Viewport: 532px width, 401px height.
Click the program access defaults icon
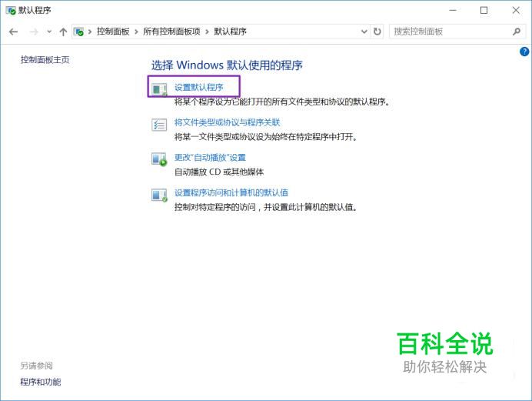[x=159, y=195]
